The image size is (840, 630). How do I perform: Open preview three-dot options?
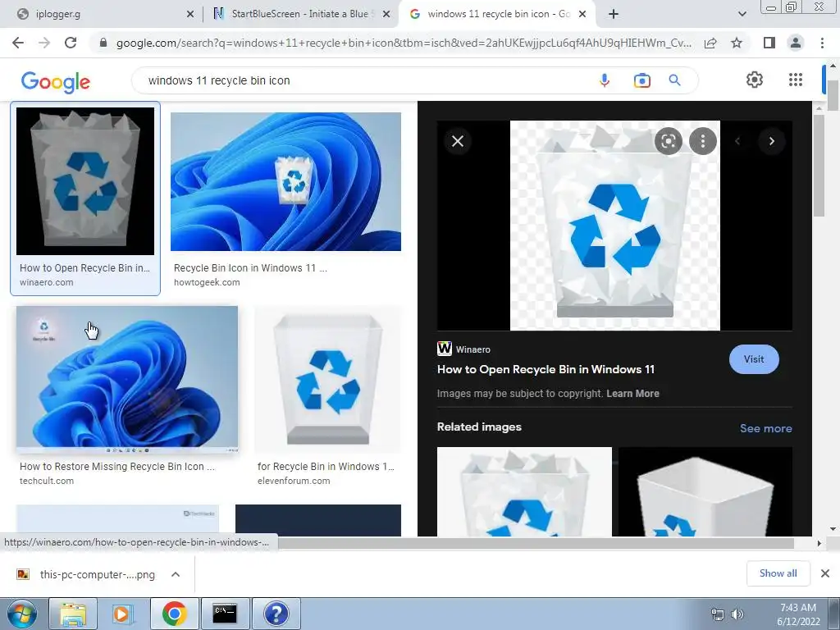point(703,141)
